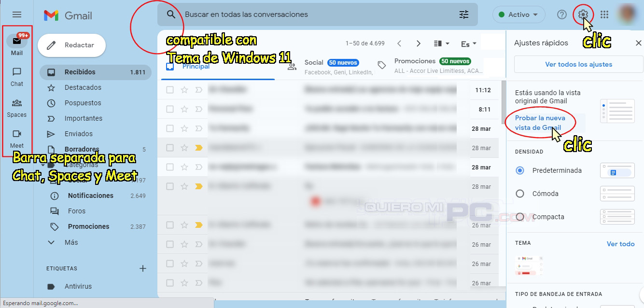Select checkbox of first 28 mar email
644x308 pixels.
pyautogui.click(x=170, y=128)
